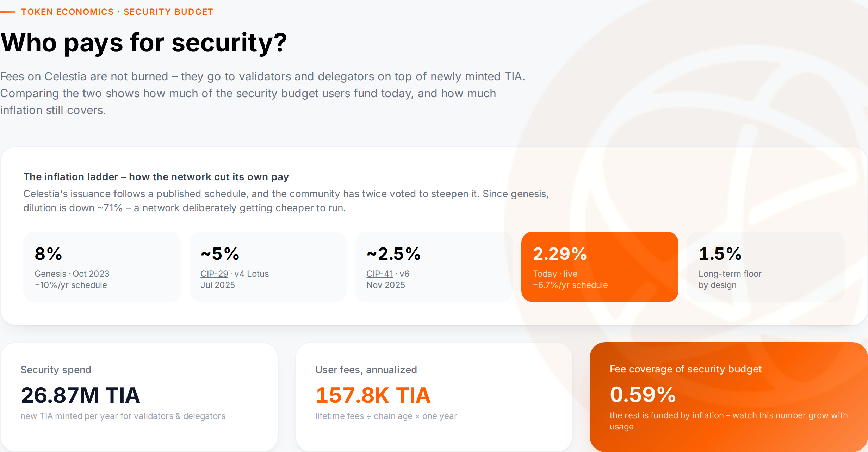Click the orange 2.29% Today live card
The height and width of the screenshot is (452, 868).
[x=600, y=266]
